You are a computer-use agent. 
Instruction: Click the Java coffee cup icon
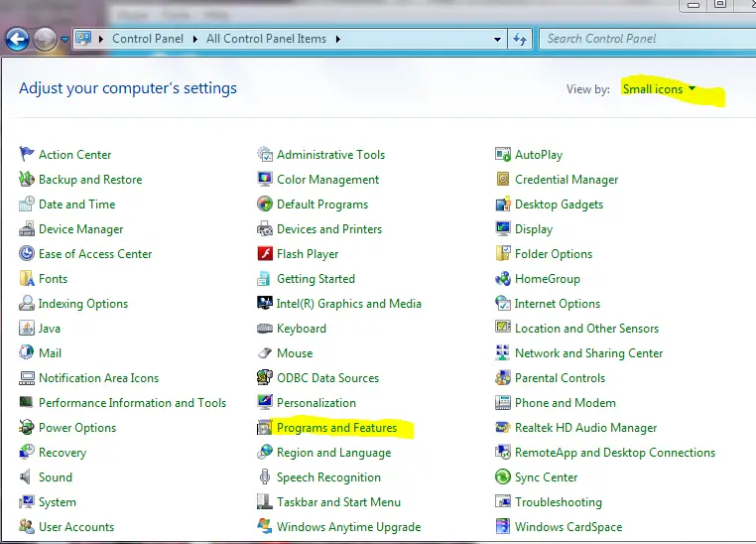coord(27,328)
